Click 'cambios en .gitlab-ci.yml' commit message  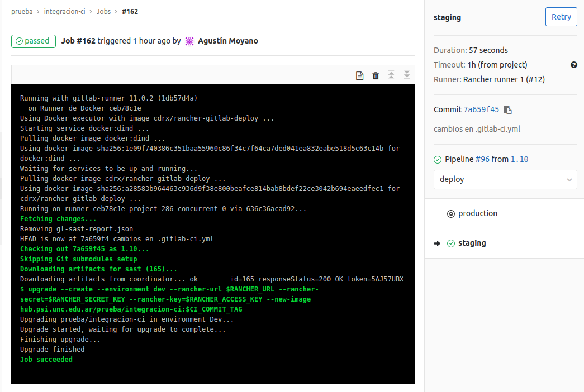477,129
